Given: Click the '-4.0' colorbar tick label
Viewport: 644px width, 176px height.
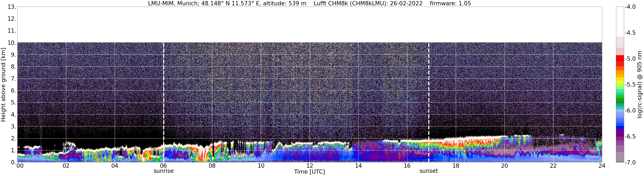Looking at the screenshot, I should coord(630,7).
